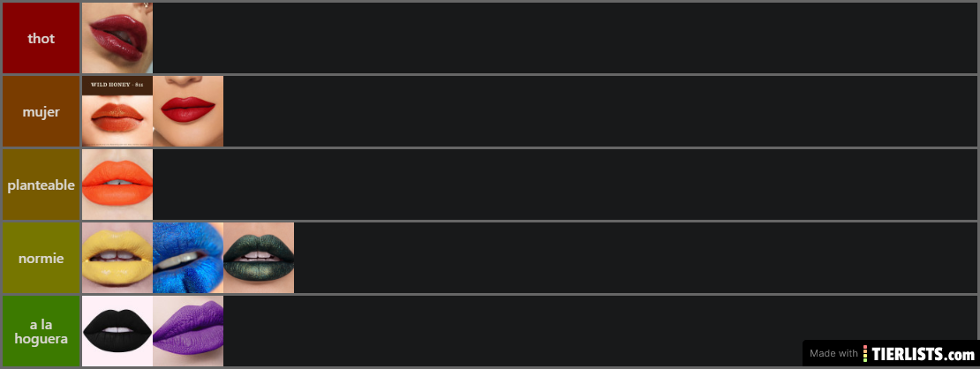Click the empty area of the normie row
This screenshot has height=369, width=980.
tap(636, 258)
